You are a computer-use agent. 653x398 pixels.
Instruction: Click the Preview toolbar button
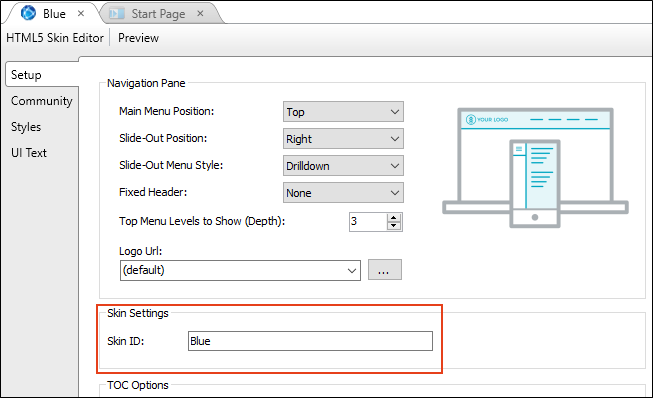coord(138,38)
